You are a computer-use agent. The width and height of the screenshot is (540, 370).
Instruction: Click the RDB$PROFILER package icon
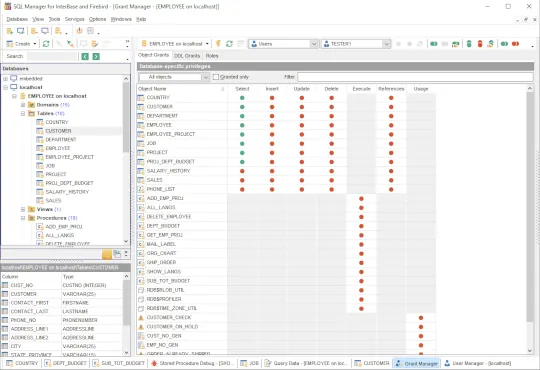[141, 299]
